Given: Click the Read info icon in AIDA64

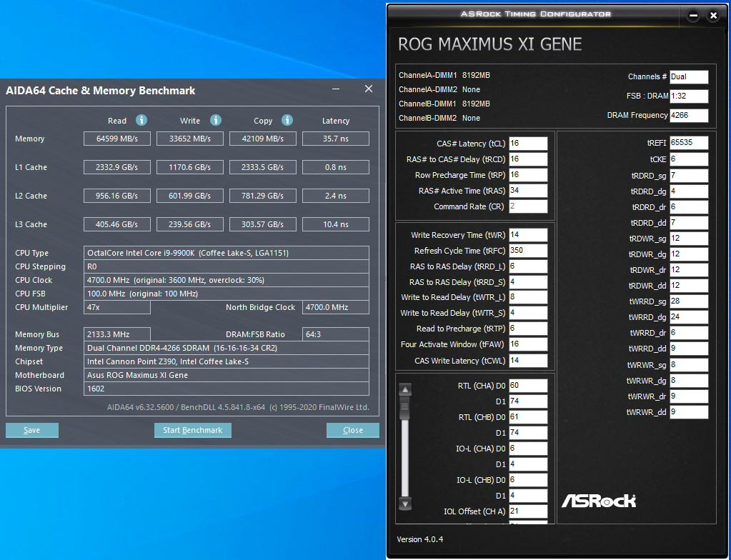Looking at the screenshot, I should pyautogui.click(x=141, y=120).
